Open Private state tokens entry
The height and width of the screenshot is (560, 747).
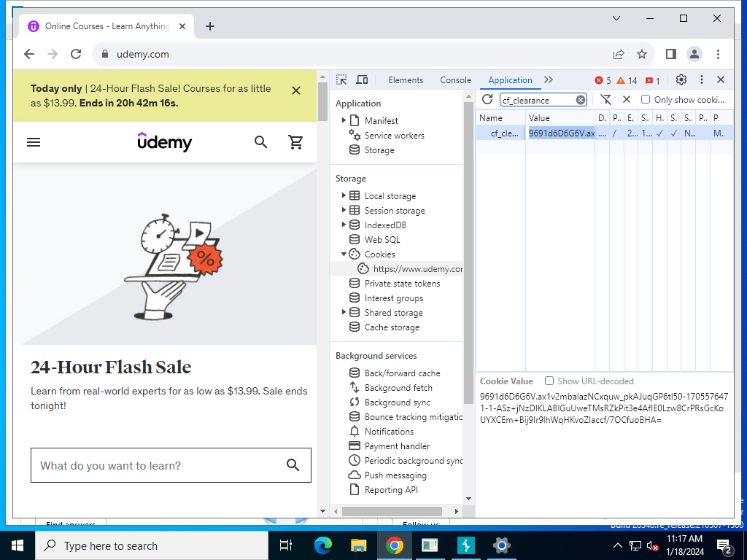click(402, 284)
